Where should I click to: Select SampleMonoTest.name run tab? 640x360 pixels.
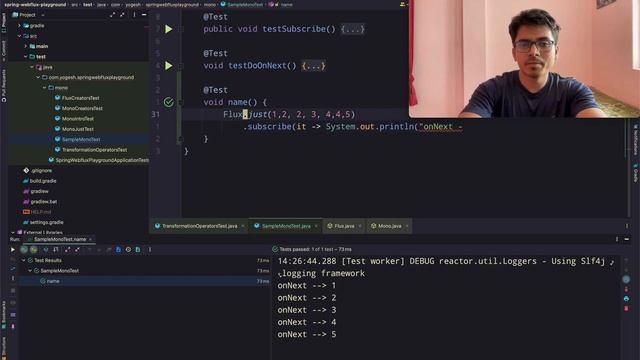pyautogui.click(x=60, y=240)
